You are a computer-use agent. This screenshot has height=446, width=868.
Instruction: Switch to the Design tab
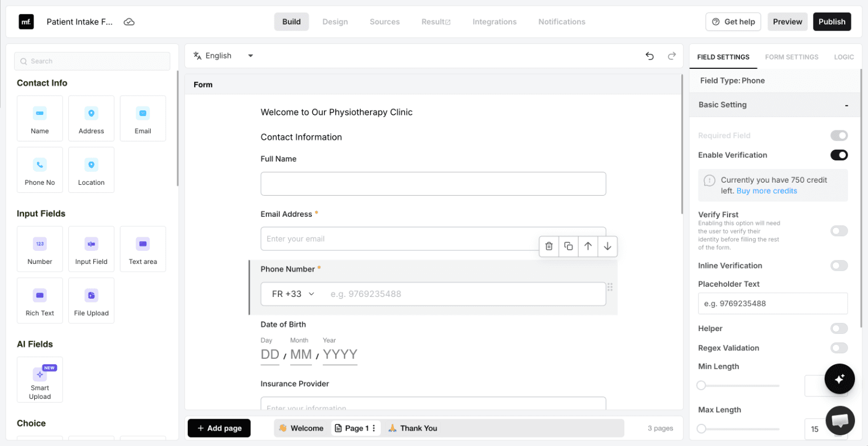point(335,22)
